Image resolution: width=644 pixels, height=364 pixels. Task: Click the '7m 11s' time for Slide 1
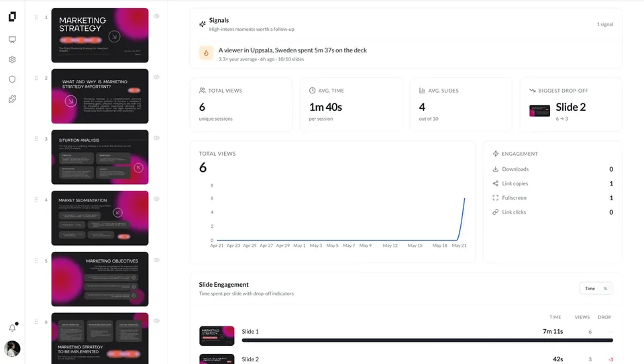point(553,331)
